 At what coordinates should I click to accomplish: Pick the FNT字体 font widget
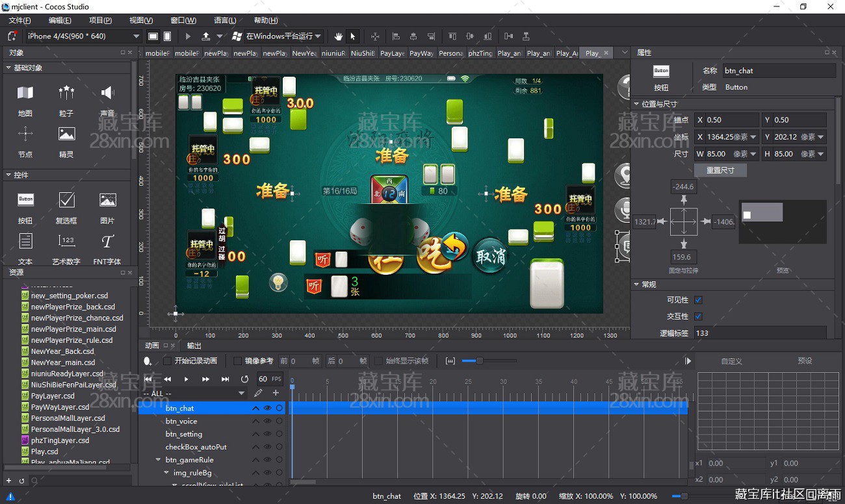click(107, 248)
